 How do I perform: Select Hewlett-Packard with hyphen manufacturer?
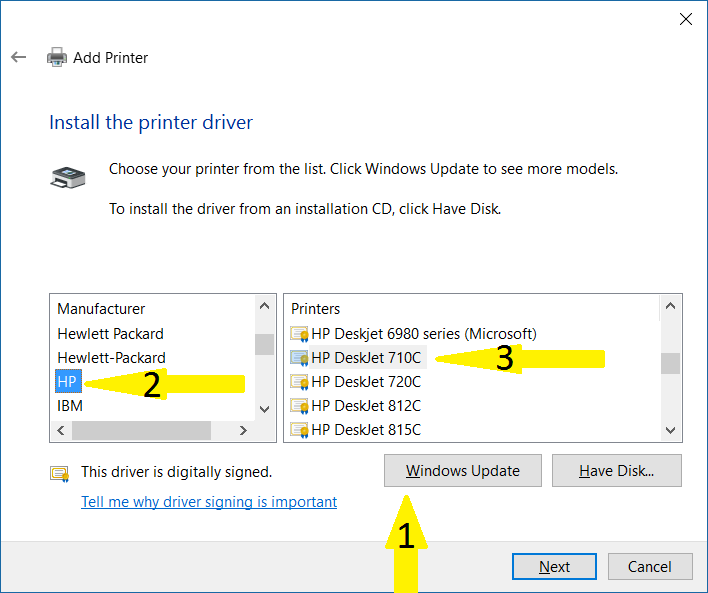[111, 357]
